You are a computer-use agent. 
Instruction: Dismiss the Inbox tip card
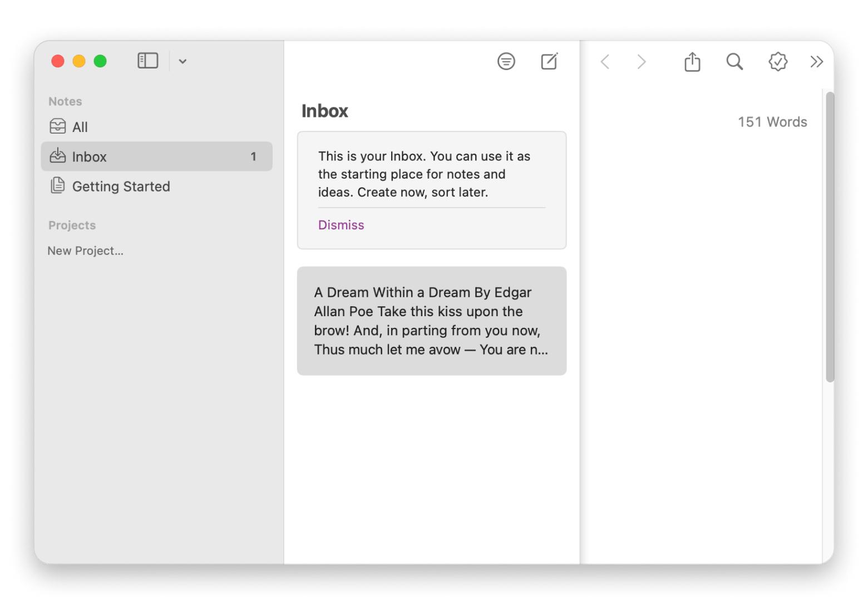click(341, 225)
